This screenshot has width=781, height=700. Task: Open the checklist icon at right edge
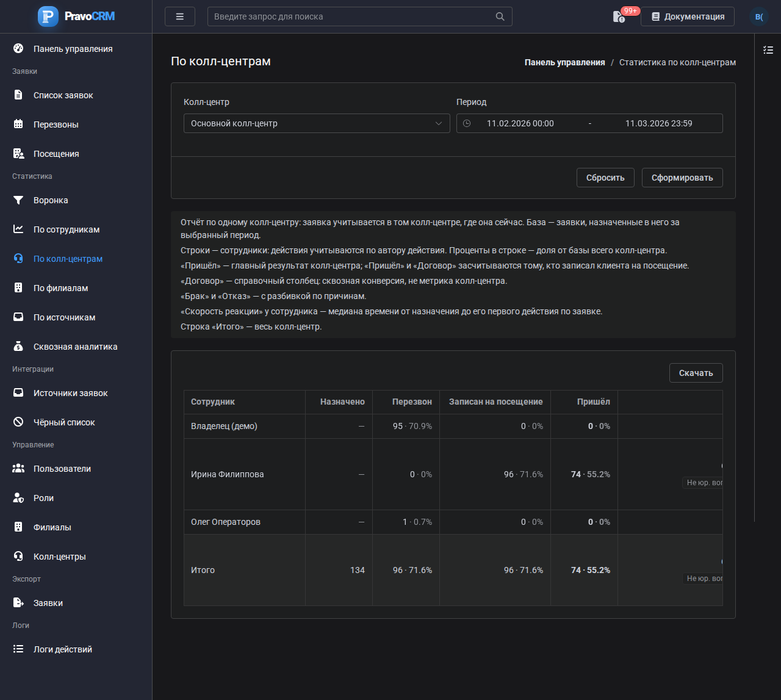768,50
